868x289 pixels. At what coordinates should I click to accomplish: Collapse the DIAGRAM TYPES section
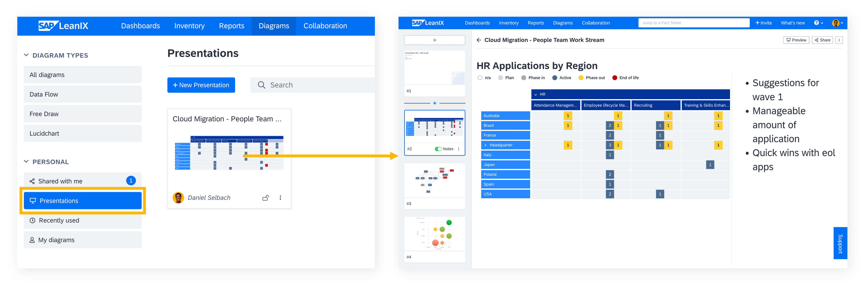26,55
